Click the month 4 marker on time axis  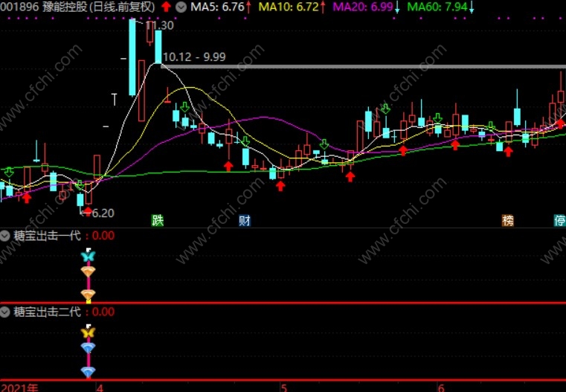(100, 388)
